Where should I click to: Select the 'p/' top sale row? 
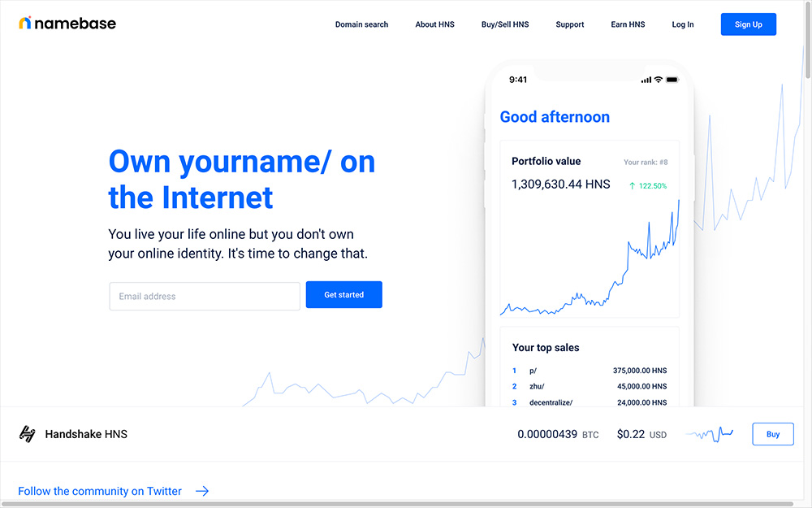click(590, 371)
